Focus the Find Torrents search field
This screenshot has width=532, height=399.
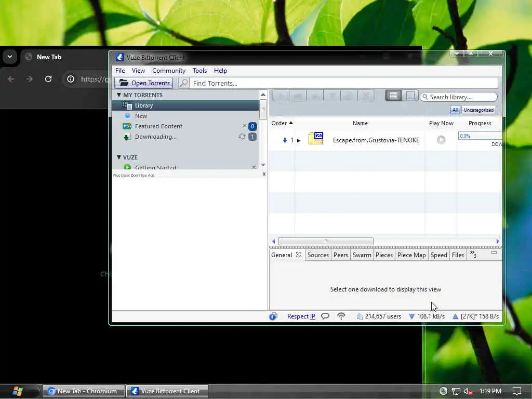[343, 83]
